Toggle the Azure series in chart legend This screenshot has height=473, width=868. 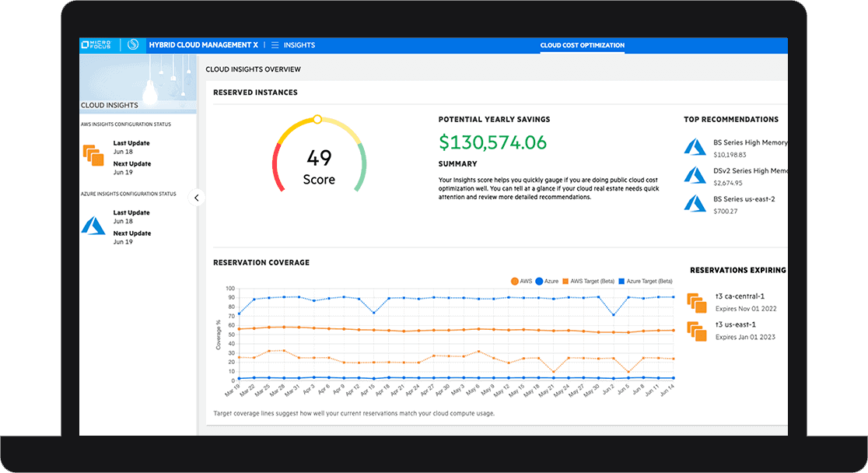[547, 282]
